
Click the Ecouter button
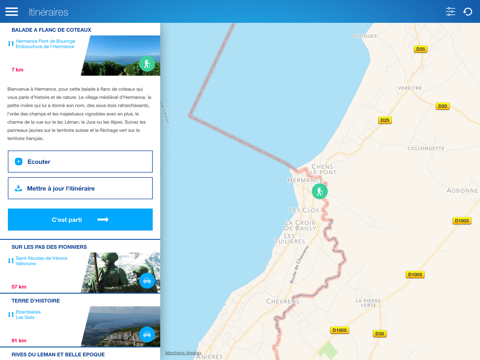tap(80, 162)
